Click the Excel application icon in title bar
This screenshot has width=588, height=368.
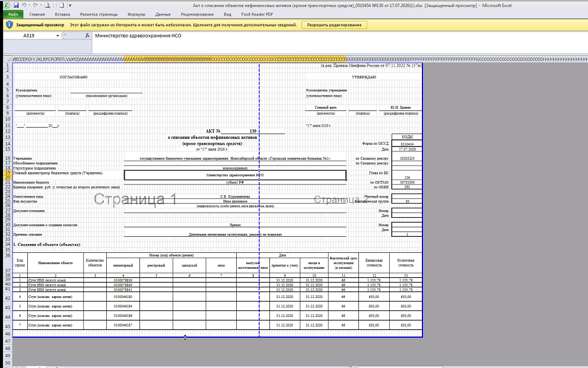click(7, 5)
